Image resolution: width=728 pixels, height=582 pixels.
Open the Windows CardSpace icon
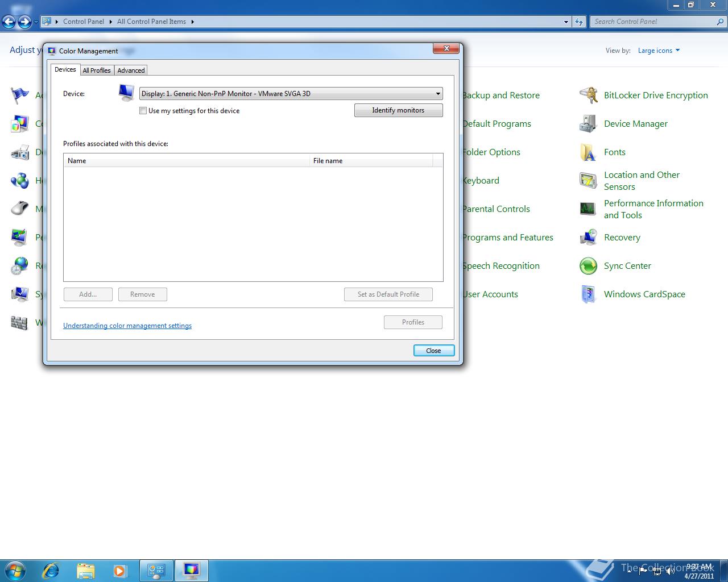(588, 294)
